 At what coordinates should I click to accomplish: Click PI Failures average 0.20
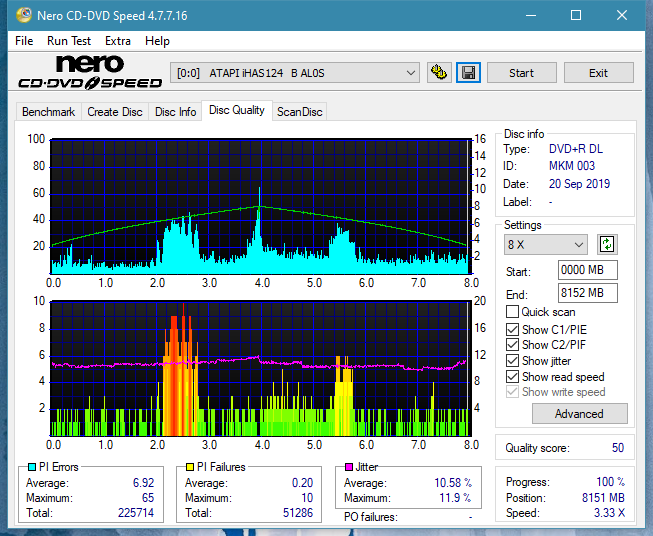coord(302,483)
